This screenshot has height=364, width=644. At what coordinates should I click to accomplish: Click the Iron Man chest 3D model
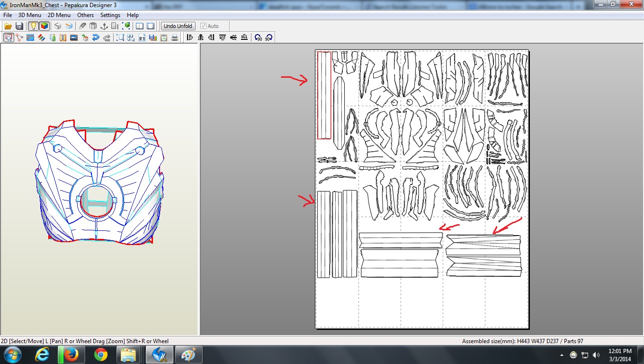(x=99, y=182)
